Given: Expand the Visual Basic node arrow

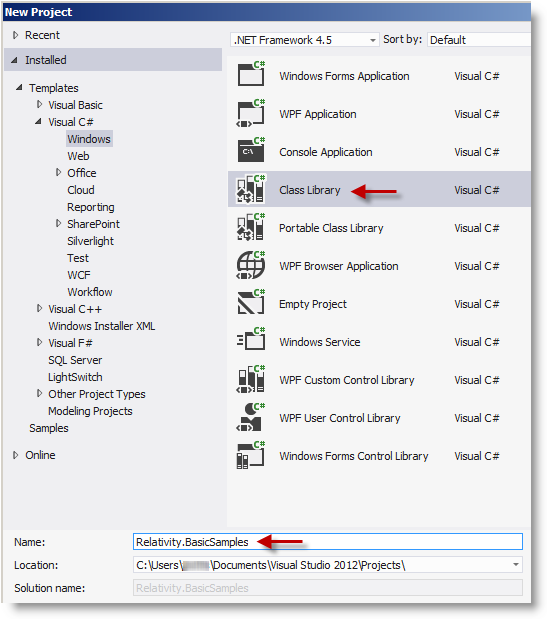Looking at the screenshot, I should pyautogui.click(x=39, y=104).
